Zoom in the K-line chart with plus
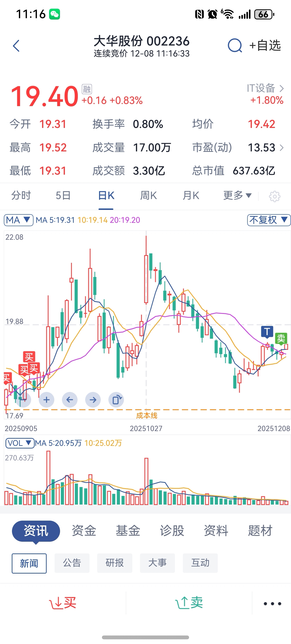The height and width of the screenshot is (644, 291). pyautogui.click(x=46, y=400)
